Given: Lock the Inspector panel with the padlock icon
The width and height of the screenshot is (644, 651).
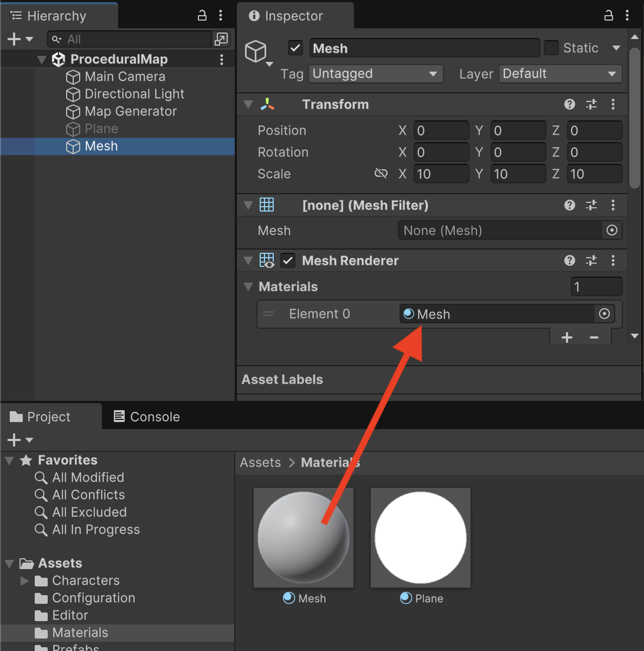Looking at the screenshot, I should tap(609, 15).
